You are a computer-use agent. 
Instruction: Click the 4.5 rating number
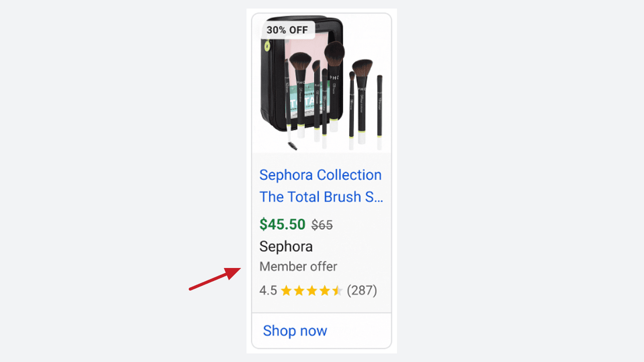tap(268, 291)
